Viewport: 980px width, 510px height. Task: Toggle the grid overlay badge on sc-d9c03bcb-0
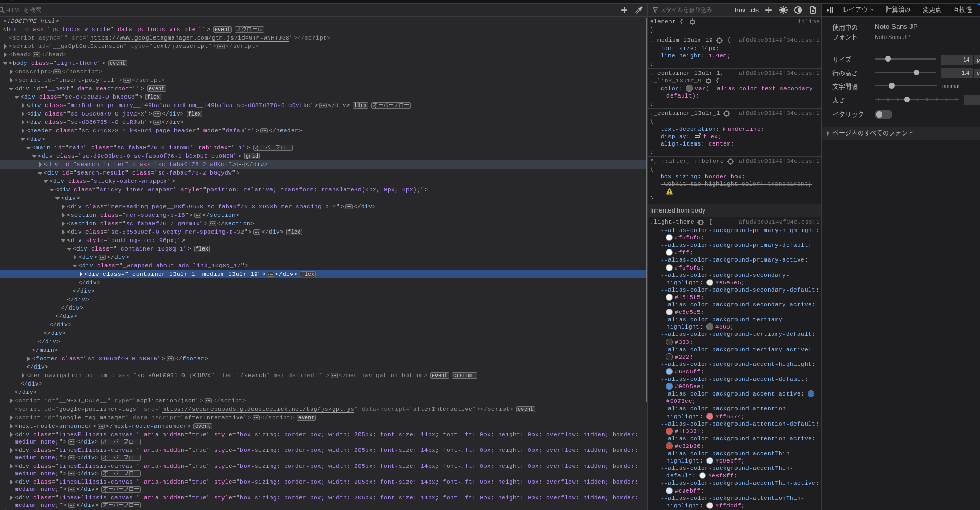pyautogui.click(x=252, y=156)
